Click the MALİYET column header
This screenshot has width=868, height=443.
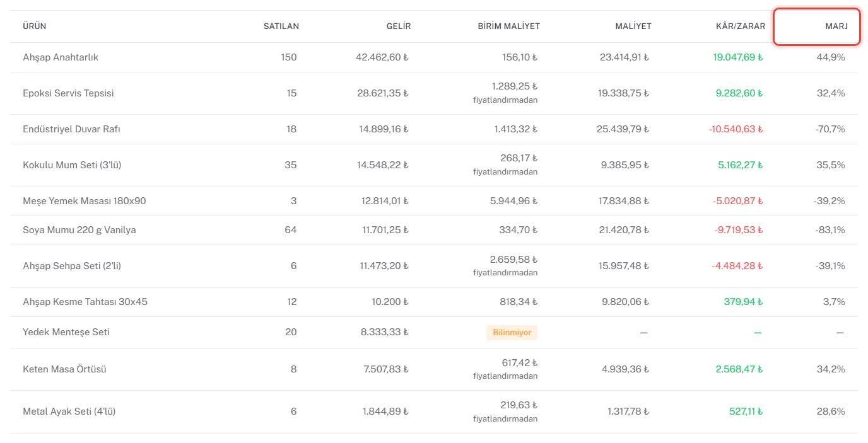tap(633, 26)
